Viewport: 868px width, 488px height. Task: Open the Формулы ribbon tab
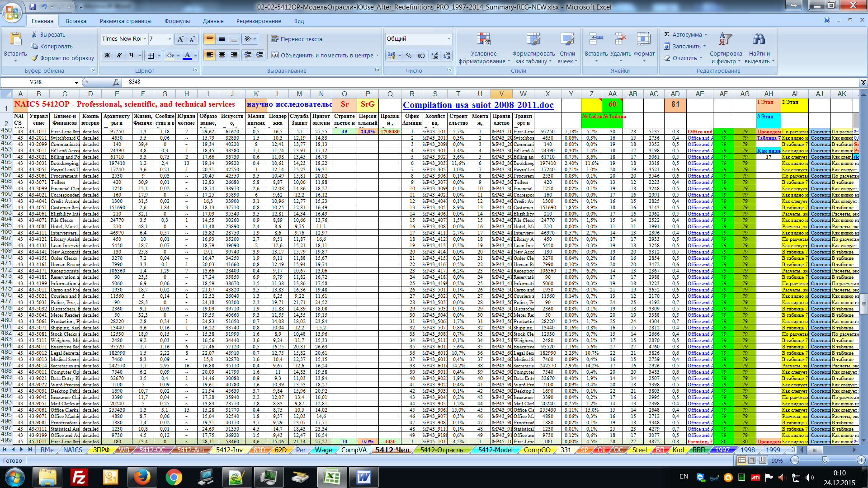(177, 21)
